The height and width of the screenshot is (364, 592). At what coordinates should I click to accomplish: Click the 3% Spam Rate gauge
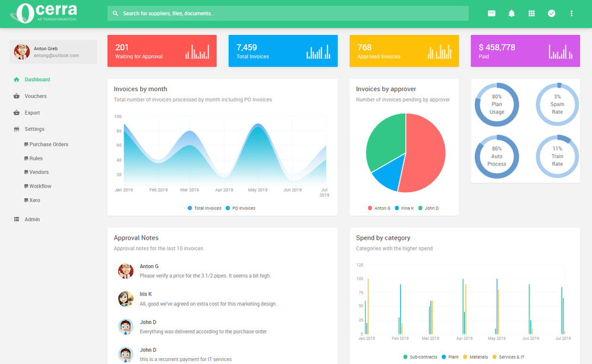[557, 105]
